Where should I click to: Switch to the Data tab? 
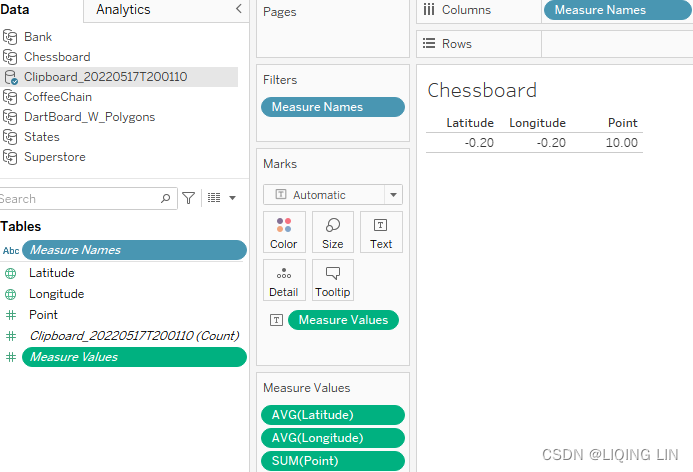pyautogui.click(x=15, y=10)
